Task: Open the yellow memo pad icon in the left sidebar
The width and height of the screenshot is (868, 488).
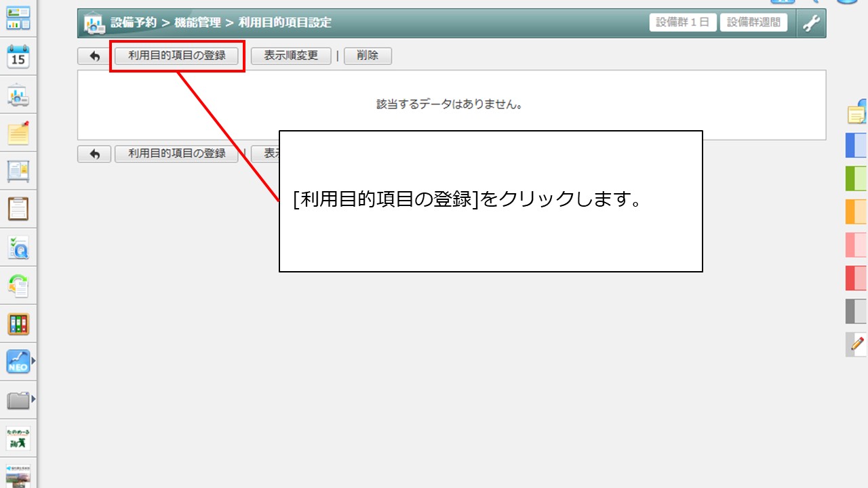Action: 18,134
